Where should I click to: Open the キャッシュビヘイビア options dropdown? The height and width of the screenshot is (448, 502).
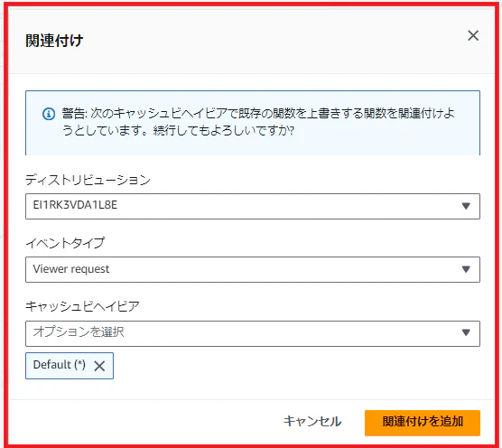tap(253, 333)
